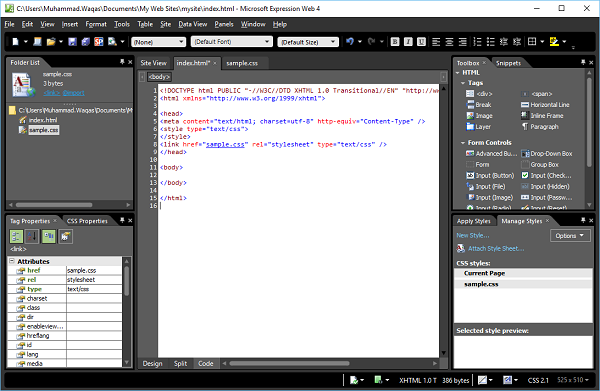Collapse the Attributes section
600x391 pixels.
(x=12, y=261)
